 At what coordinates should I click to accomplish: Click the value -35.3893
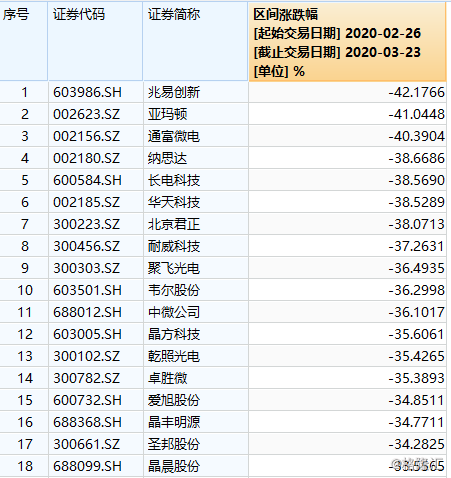(x=417, y=378)
